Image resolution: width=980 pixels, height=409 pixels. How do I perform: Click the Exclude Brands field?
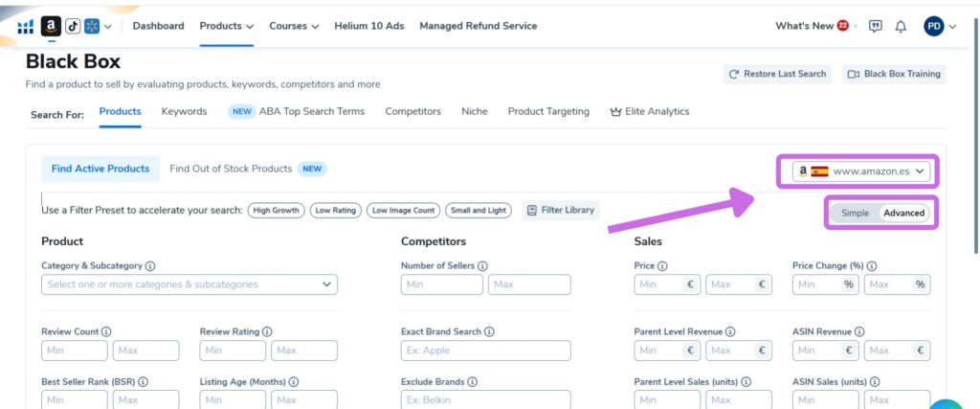(x=485, y=400)
